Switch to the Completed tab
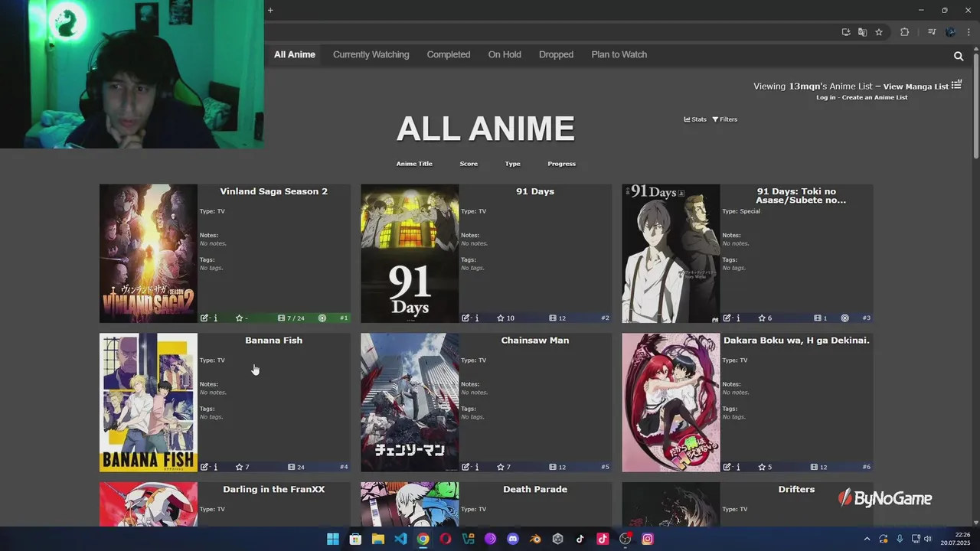Screen dimensions: 980x551 449,54
